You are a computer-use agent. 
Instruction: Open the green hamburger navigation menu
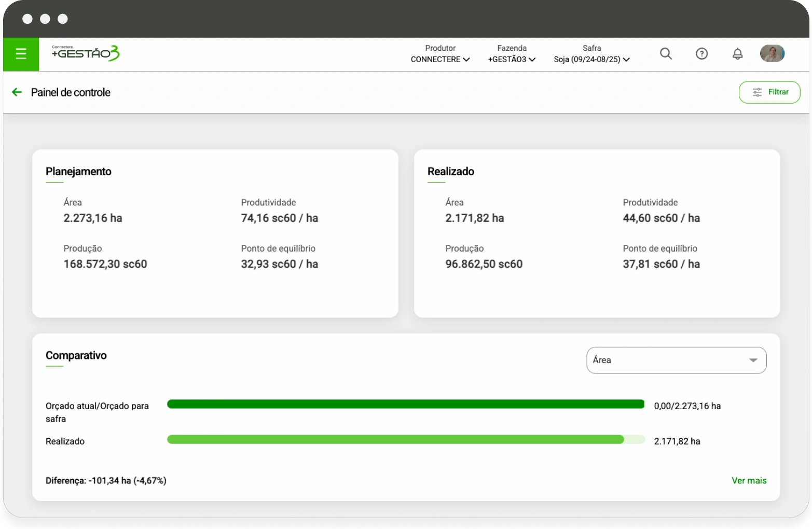(x=21, y=54)
